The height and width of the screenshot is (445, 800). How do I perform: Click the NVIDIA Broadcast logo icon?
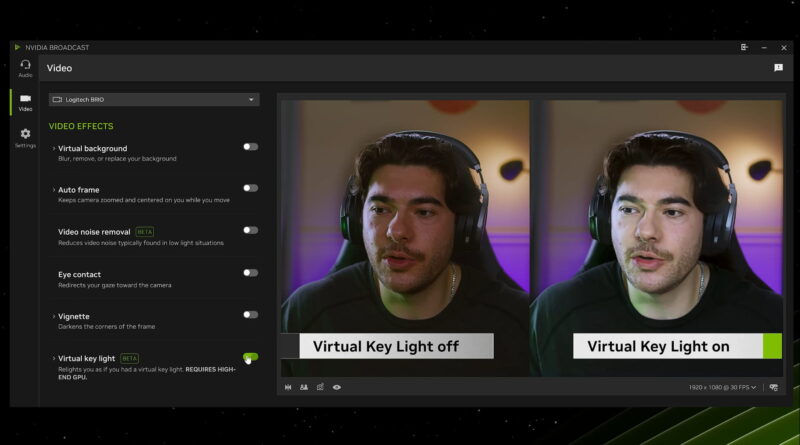[x=17, y=47]
